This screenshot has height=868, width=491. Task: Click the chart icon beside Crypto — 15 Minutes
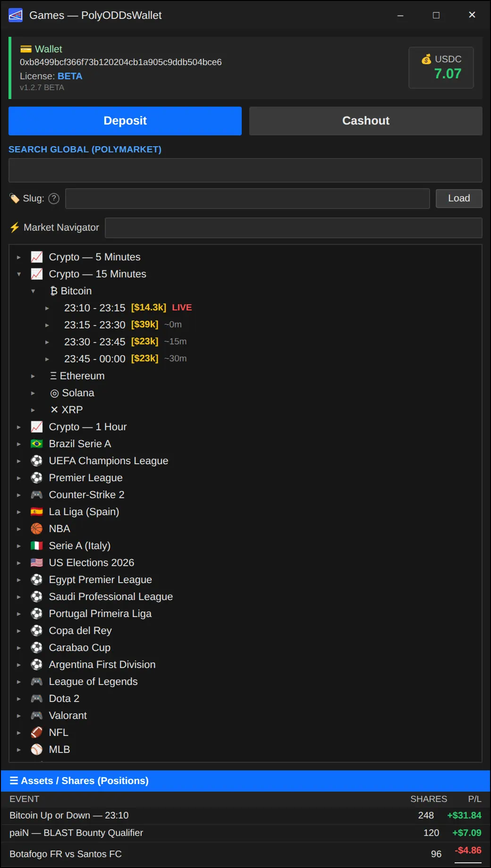(37, 274)
